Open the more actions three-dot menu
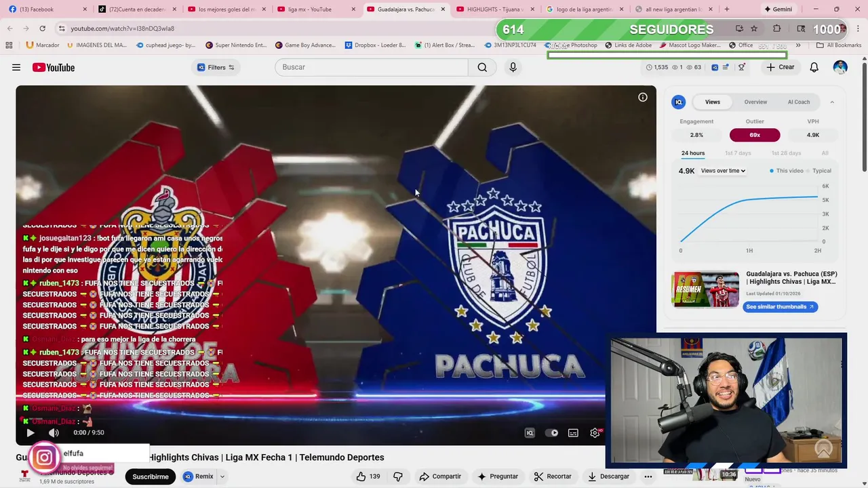This screenshot has height=488, width=868. pos(648,476)
